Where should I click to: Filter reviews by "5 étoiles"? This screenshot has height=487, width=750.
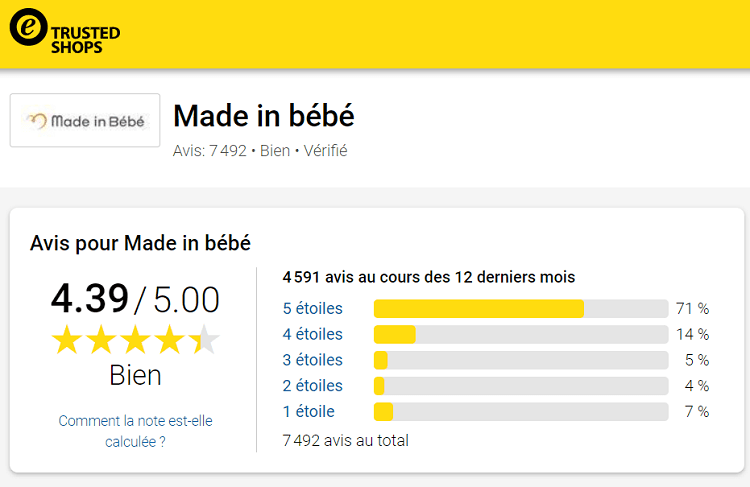[313, 308]
